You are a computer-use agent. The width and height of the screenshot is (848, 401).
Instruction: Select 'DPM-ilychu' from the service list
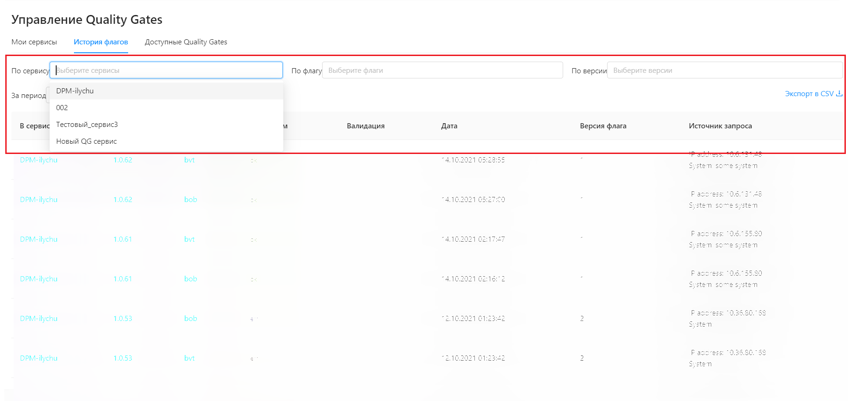click(75, 91)
